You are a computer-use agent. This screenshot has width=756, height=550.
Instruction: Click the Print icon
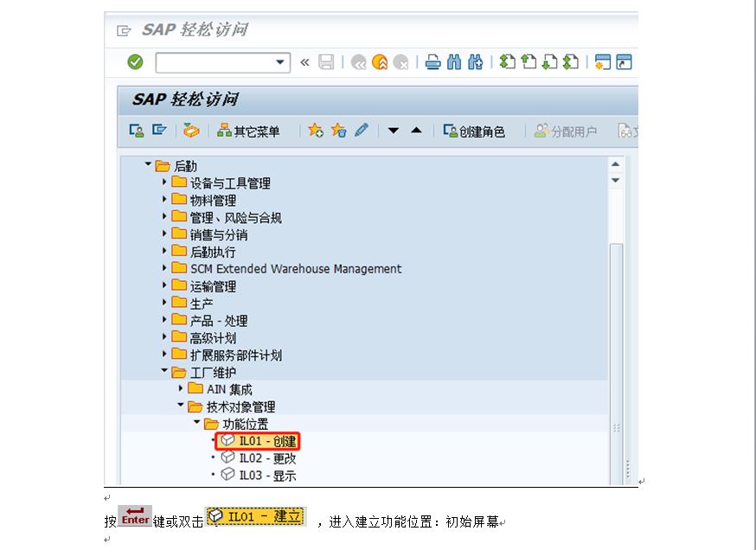[433, 62]
